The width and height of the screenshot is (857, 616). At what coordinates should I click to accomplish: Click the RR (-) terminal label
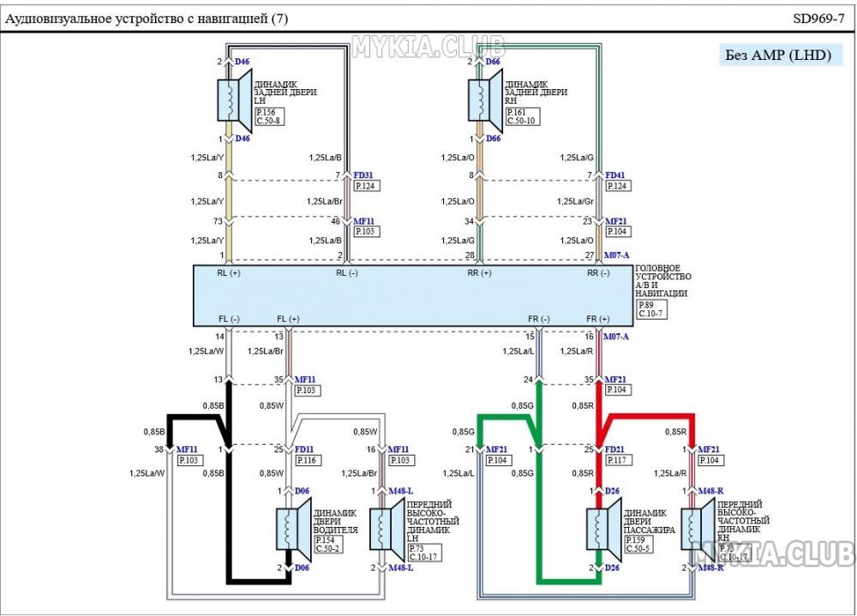[x=598, y=272]
